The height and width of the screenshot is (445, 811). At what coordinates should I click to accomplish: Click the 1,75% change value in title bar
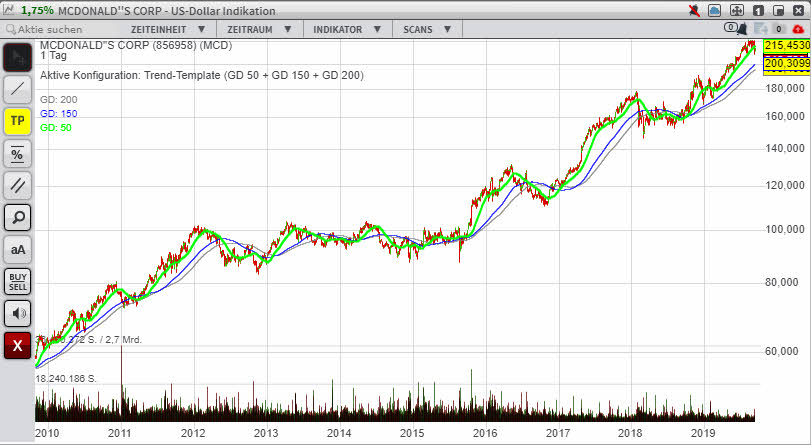coord(37,10)
